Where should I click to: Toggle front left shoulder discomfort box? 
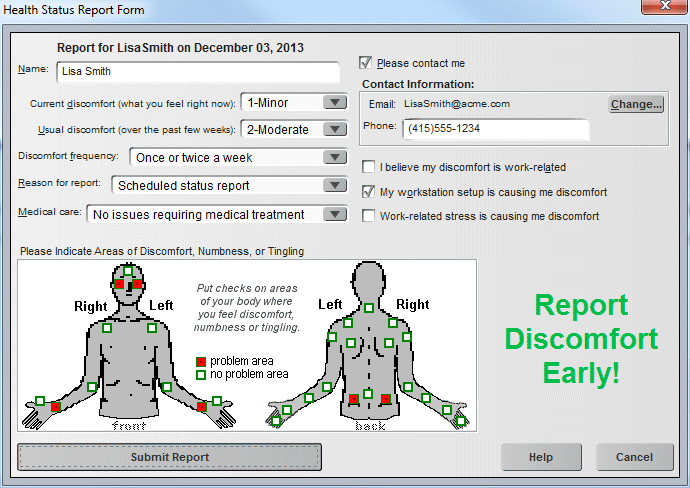point(150,327)
